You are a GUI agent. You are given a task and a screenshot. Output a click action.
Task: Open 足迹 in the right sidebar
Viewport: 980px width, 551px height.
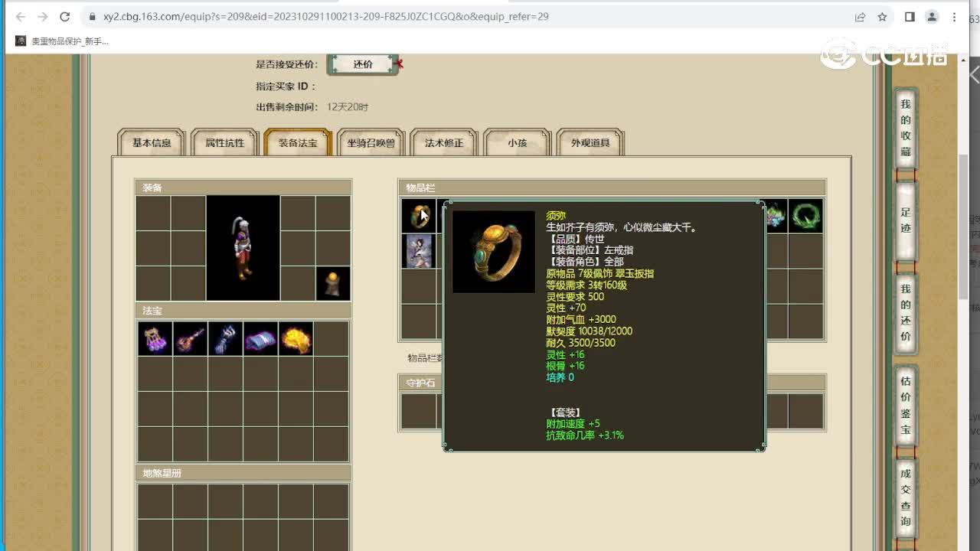(x=906, y=220)
